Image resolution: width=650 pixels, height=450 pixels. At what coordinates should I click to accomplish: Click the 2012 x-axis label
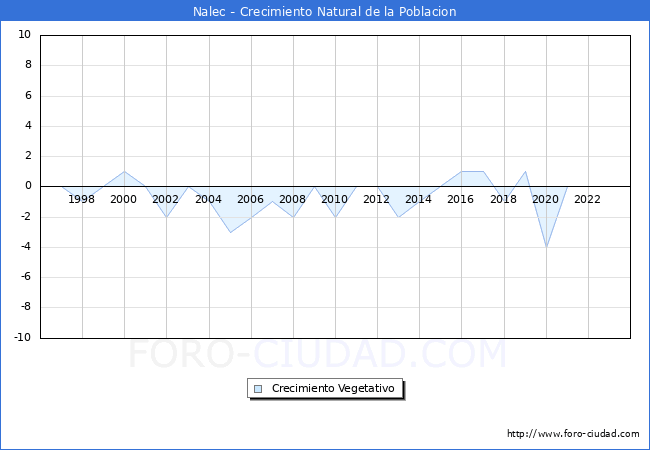point(376,199)
